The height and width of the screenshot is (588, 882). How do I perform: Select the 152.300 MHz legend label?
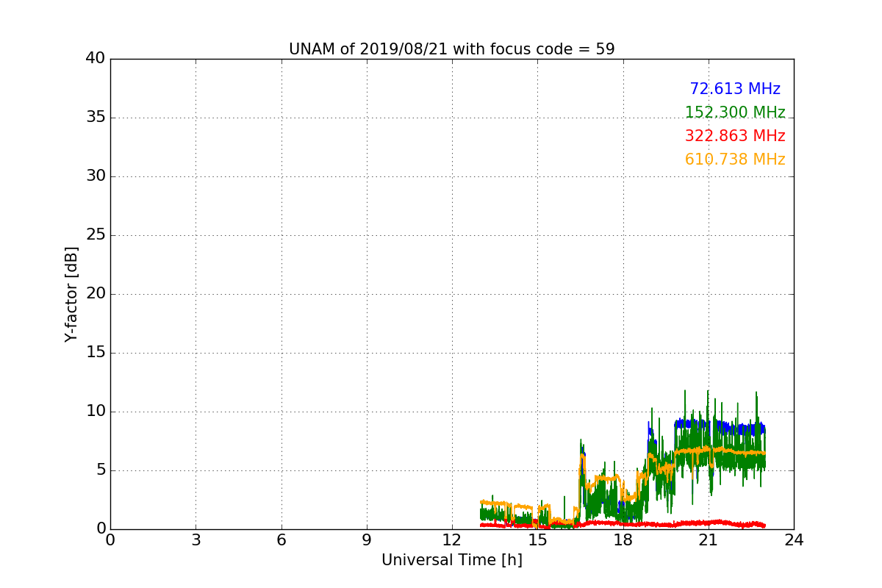(x=735, y=112)
